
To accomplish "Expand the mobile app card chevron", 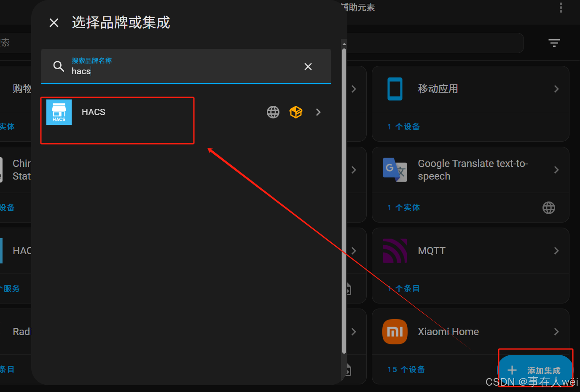I will coord(556,89).
